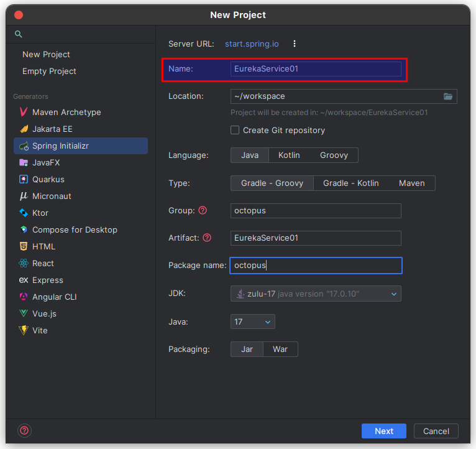This screenshot has width=476, height=449.
Task: Open the start.spring.io server link
Action: click(252, 44)
